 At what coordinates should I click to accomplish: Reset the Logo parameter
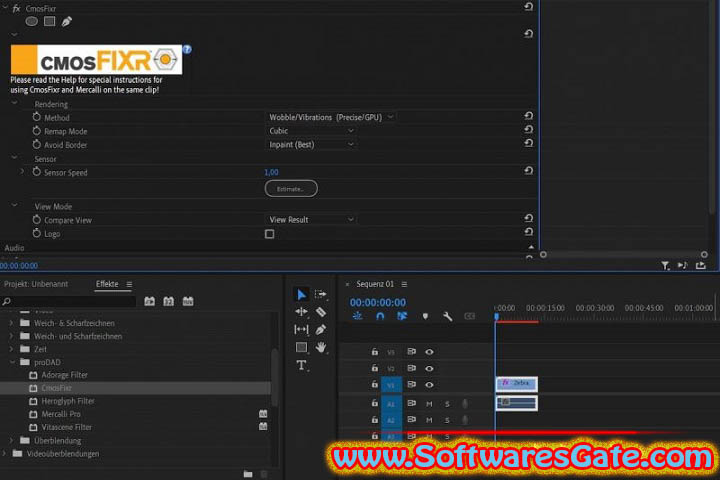pos(529,232)
